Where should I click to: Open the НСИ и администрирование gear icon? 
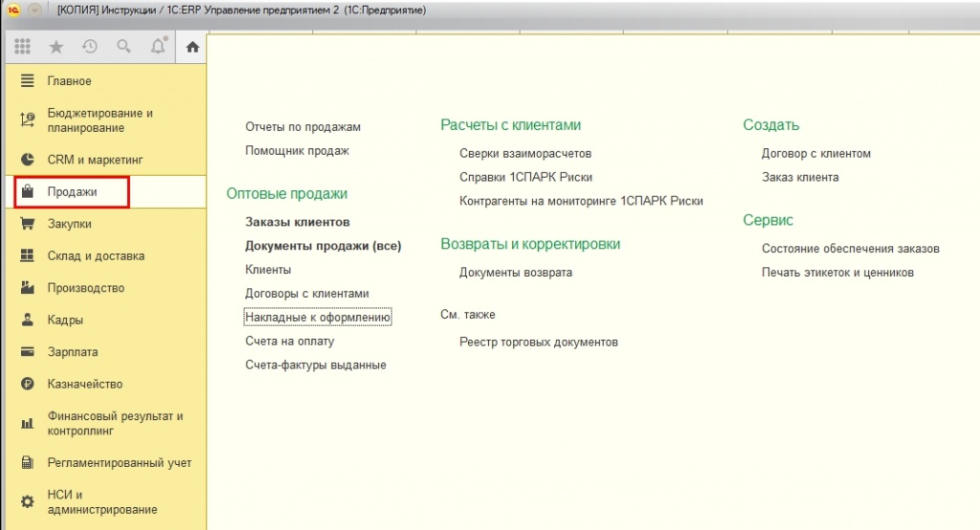click(x=28, y=501)
